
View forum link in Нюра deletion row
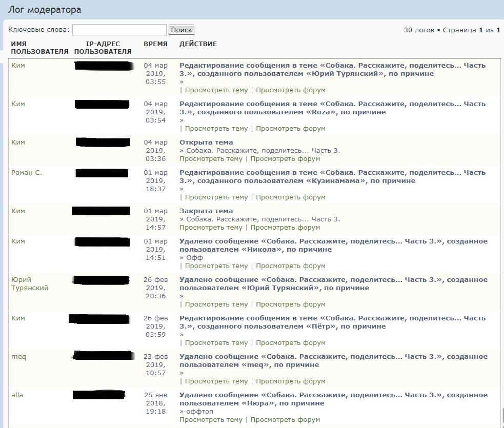click(x=285, y=420)
